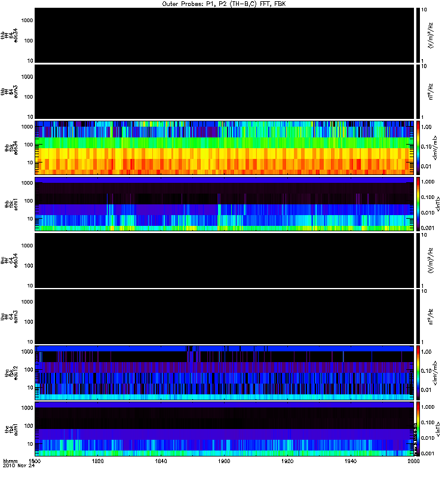Viewport: 448px width, 478px height.
Task: Click the date label '2010 Nov 24'
Action: (x=19, y=465)
